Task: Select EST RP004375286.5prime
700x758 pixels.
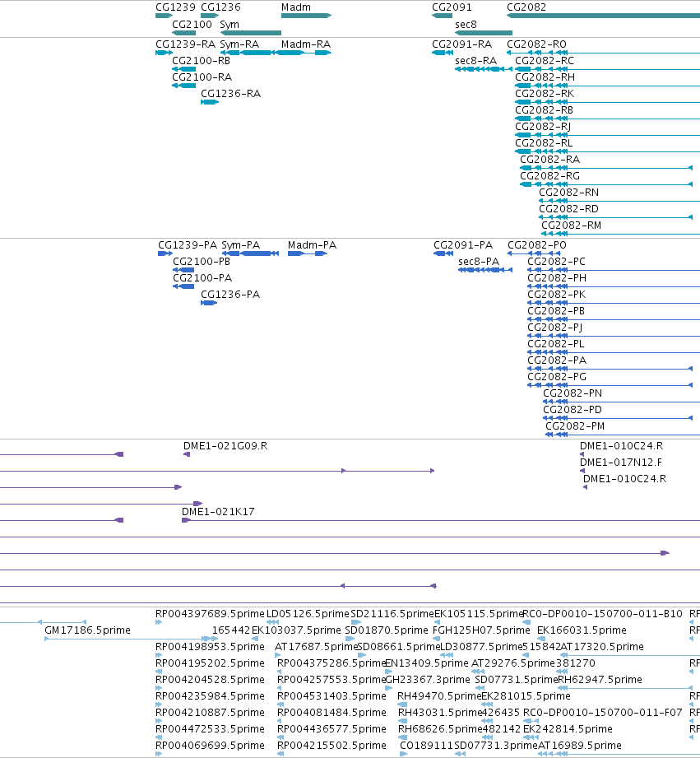Action: pos(331,663)
